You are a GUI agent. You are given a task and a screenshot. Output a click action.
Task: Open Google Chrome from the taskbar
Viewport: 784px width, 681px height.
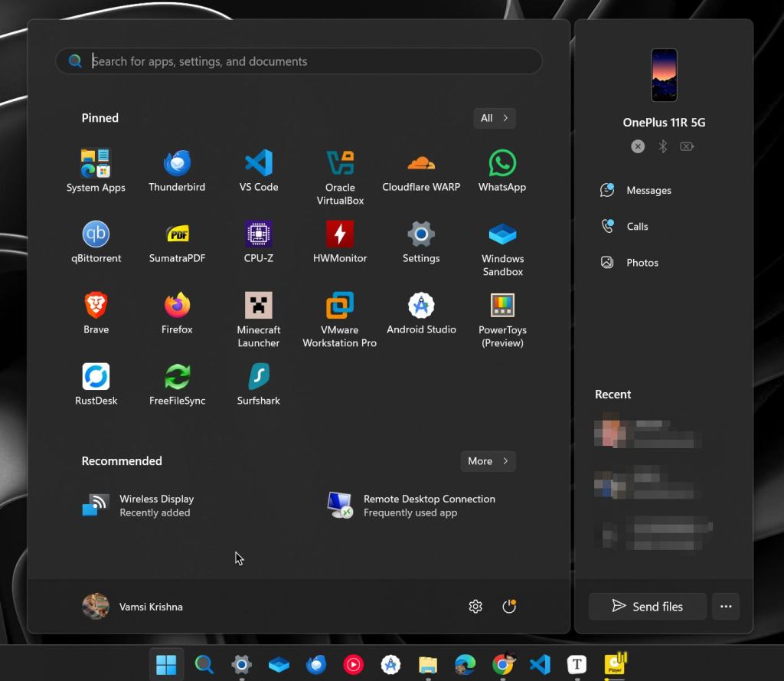click(502, 664)
